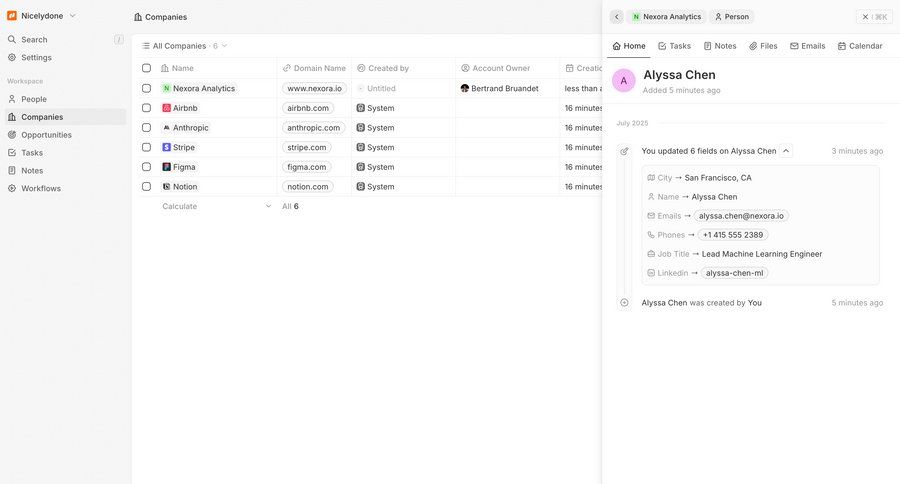Click the Stripe logo icon
Viewport: 900px width, 484px height.
pyautogui.click(x=166, y=148)
